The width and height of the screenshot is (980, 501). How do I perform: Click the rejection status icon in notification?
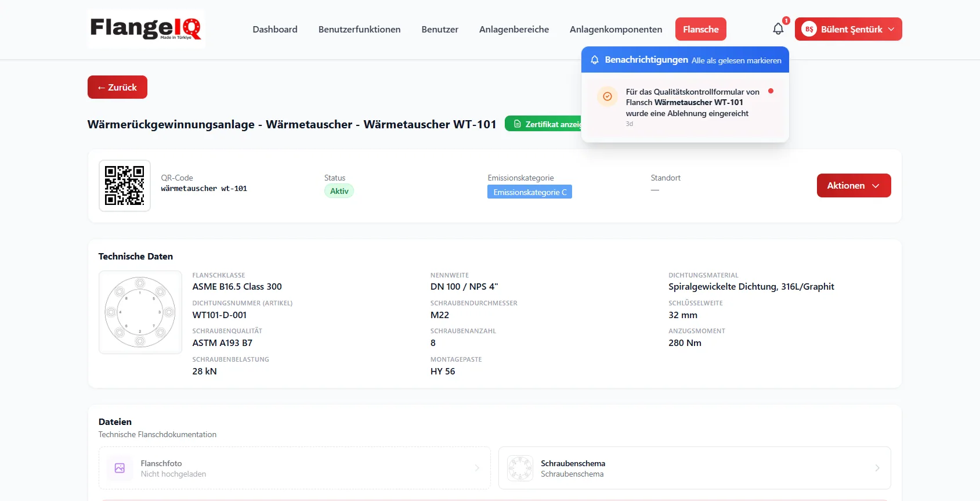click(x=607, y=96)
